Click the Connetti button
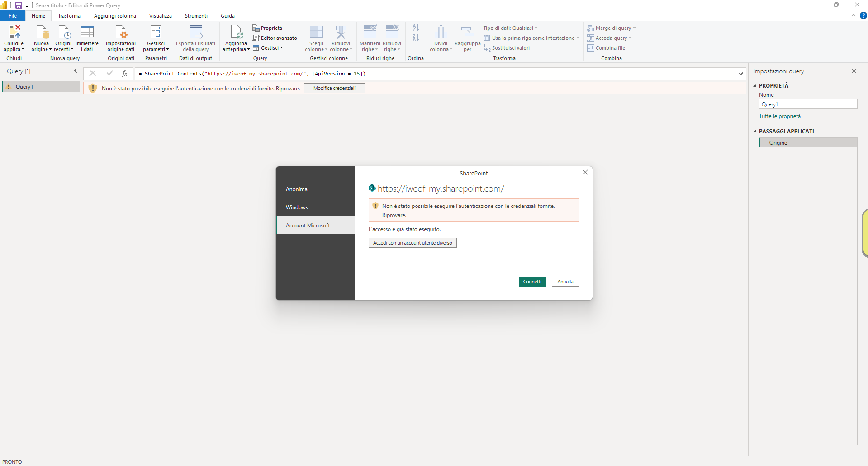This screenshot has height=466, width=868. (532, 282)
